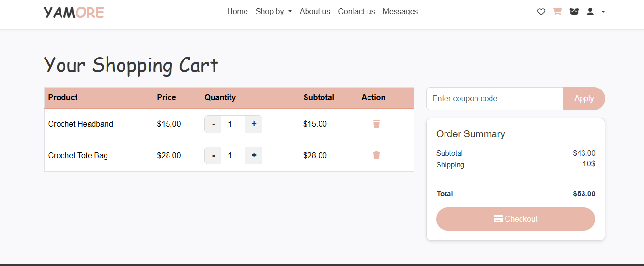Expand the Shop by dropdown menu
This screenshot has width=644, height=266.
point(274,12)
